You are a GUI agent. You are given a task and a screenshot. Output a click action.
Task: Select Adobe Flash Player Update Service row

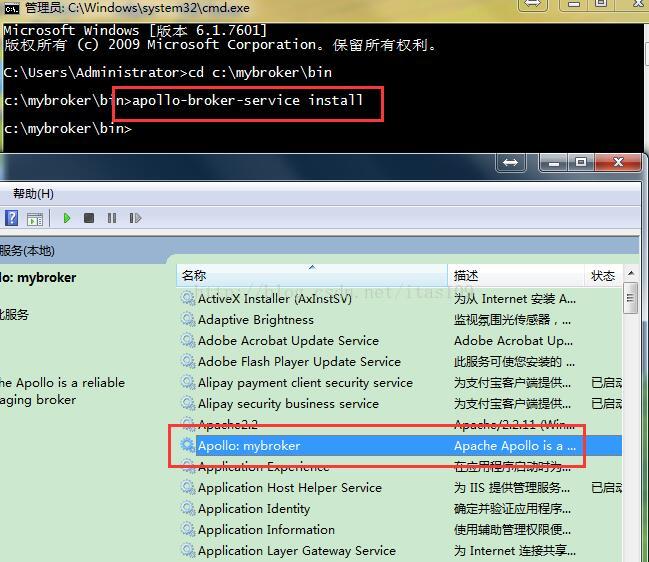coord(401,362)
